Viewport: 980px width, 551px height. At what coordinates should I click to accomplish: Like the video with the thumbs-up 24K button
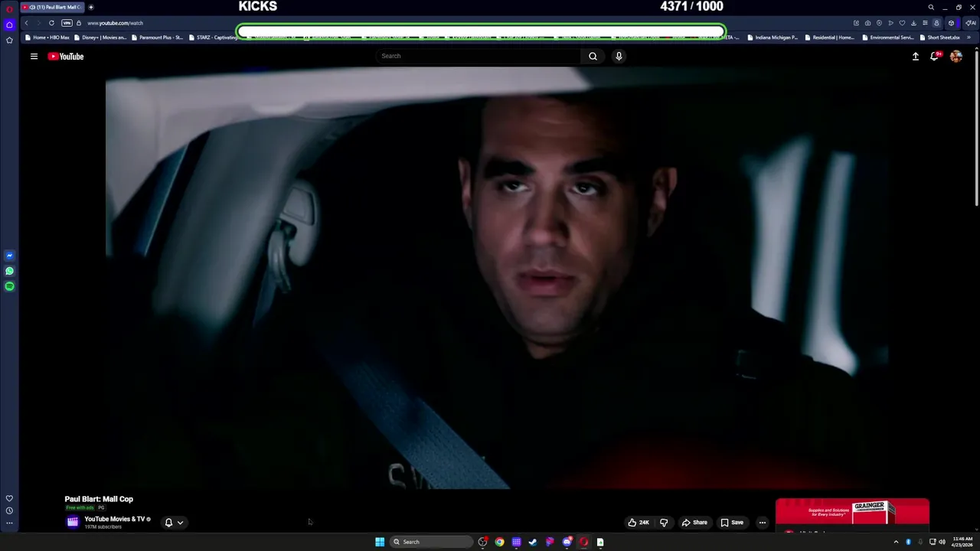639,523
